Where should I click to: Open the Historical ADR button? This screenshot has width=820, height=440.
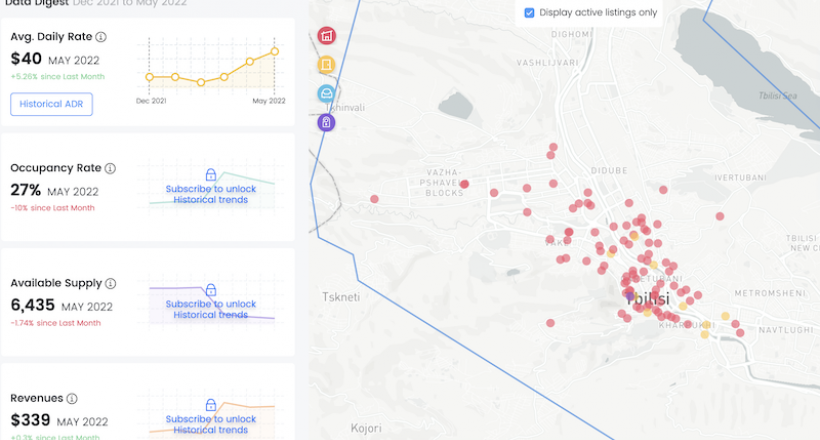click(51, 104)
